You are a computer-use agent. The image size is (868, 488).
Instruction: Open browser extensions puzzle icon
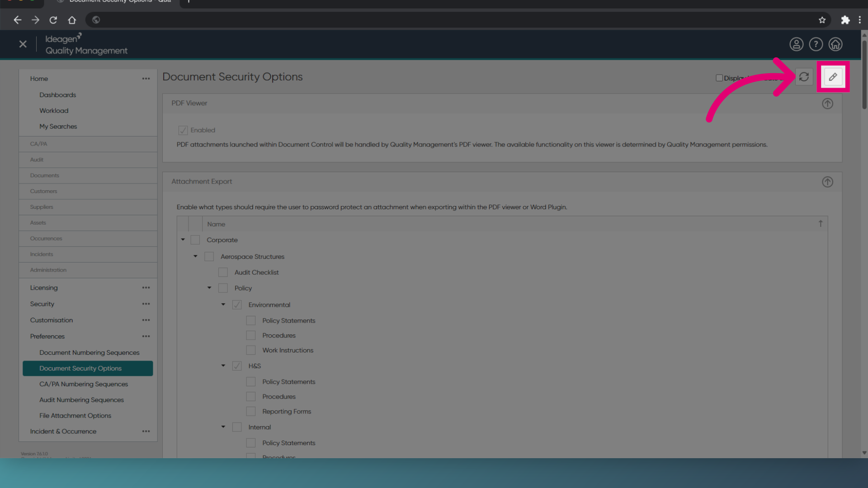845,20
